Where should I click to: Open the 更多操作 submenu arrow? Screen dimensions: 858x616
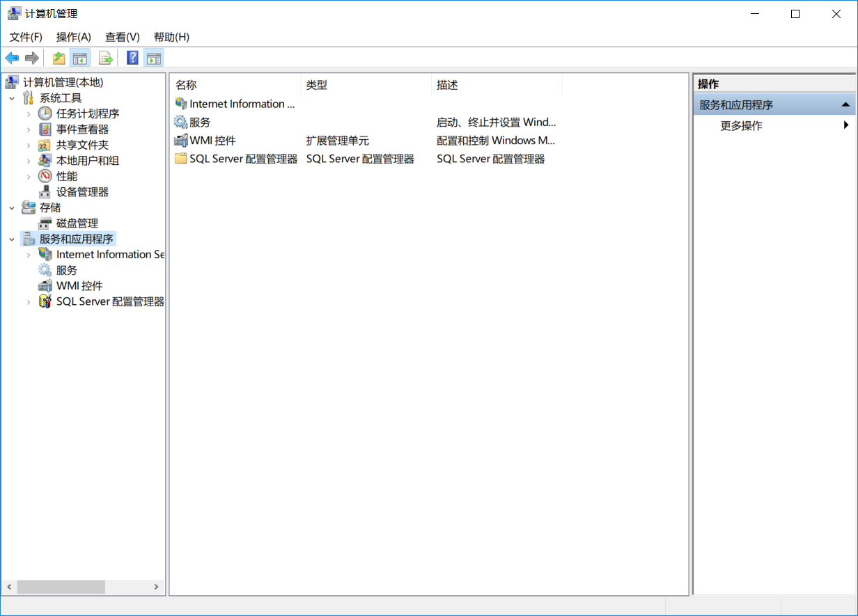click(x=846, y=125)
